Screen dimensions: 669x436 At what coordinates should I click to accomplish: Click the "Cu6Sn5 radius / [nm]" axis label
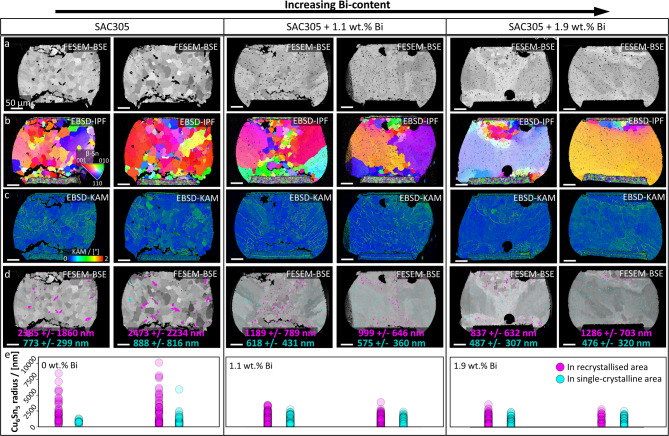(15, 394)
